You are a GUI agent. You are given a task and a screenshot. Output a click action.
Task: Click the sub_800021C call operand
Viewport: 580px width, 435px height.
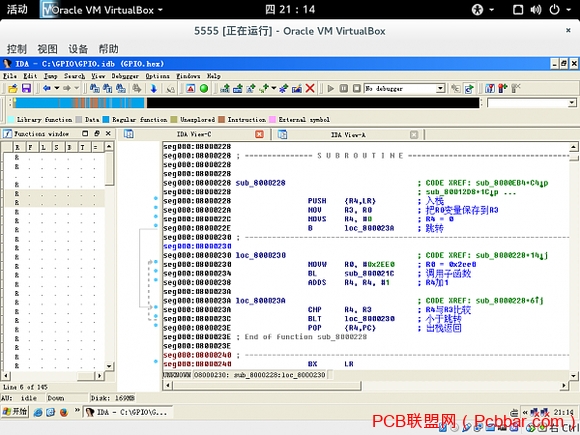[369, 273]
